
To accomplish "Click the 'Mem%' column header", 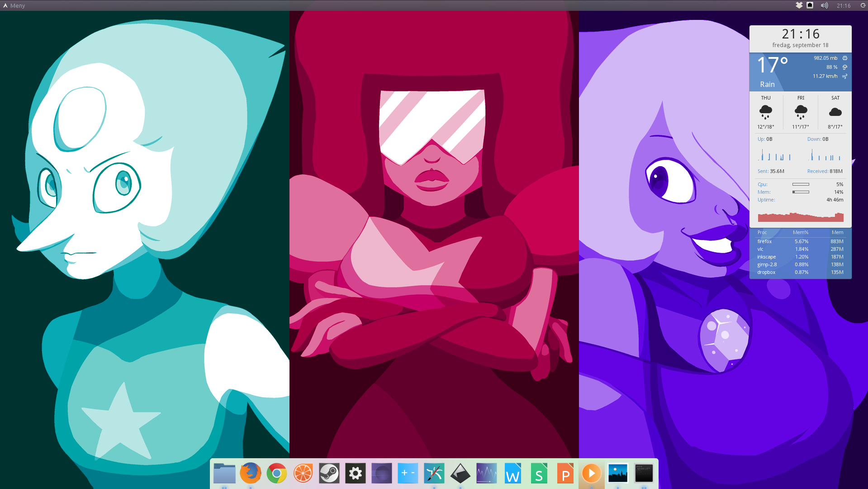I will 801,232.
